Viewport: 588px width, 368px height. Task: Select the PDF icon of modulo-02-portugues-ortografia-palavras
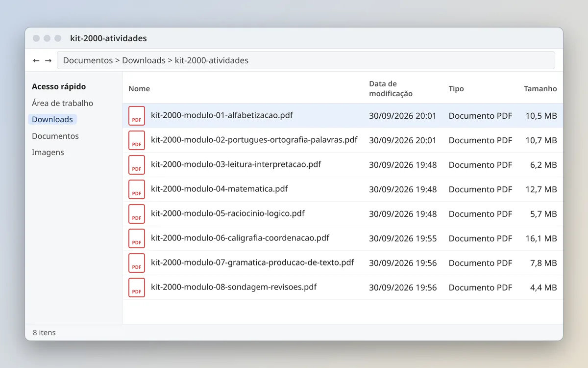[137, 140]
